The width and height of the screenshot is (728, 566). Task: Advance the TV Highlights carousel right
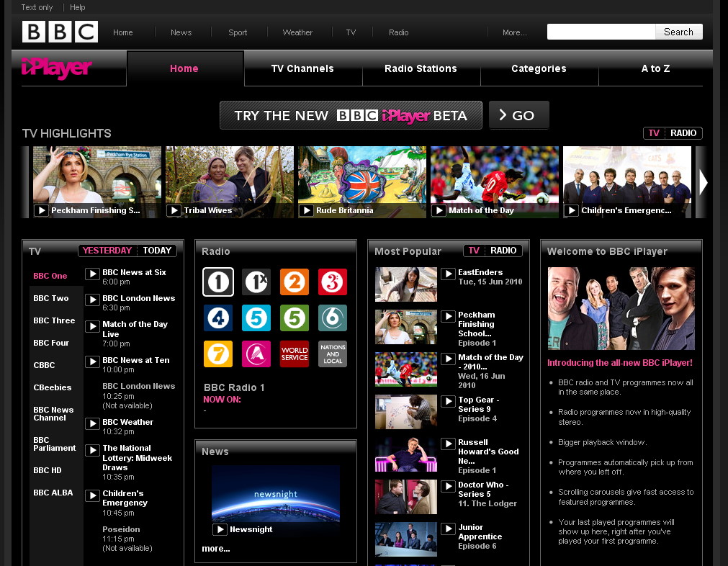pos(703,182)
